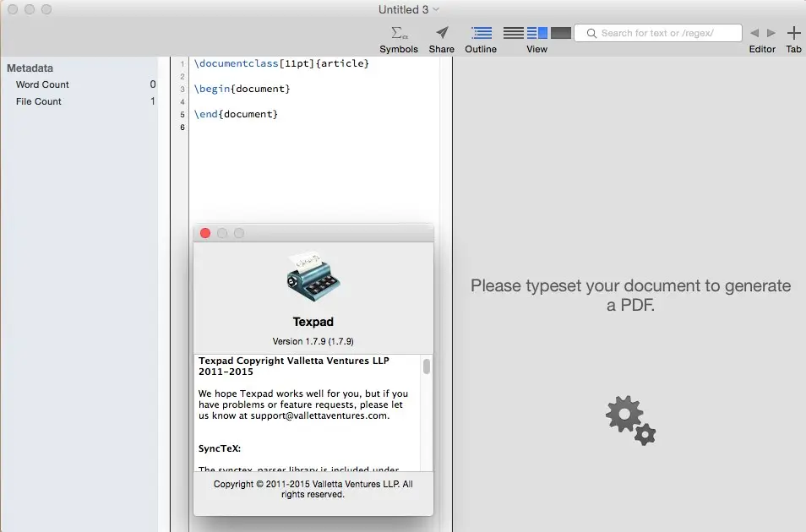Click the \end{document} line

point(236,114)
